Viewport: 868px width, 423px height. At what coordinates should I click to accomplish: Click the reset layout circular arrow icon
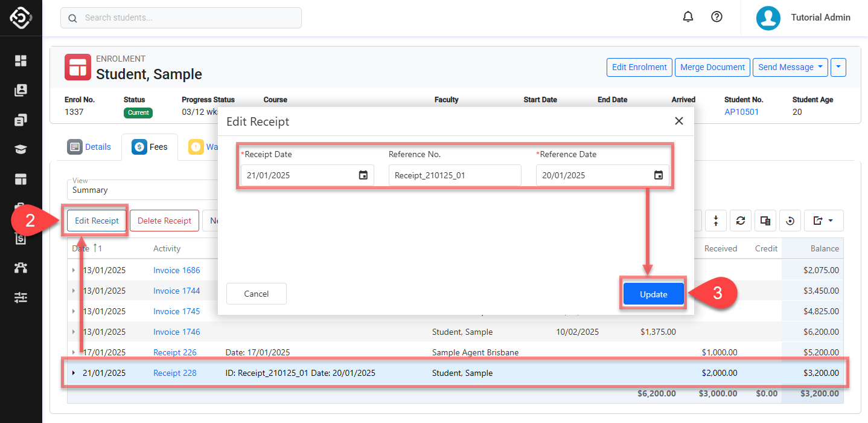click(x=790, y=221)
